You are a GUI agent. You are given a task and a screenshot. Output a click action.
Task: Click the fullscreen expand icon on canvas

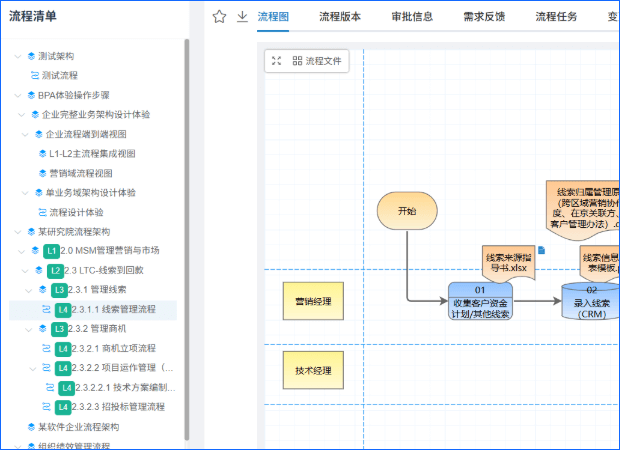[x=277, y=61]
